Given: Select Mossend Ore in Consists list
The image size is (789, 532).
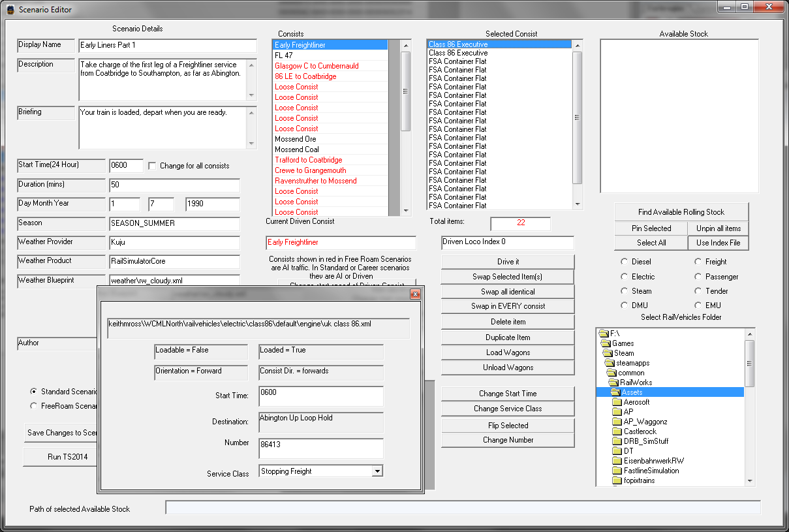Looking at the screenshot, I should click(296, 139).
